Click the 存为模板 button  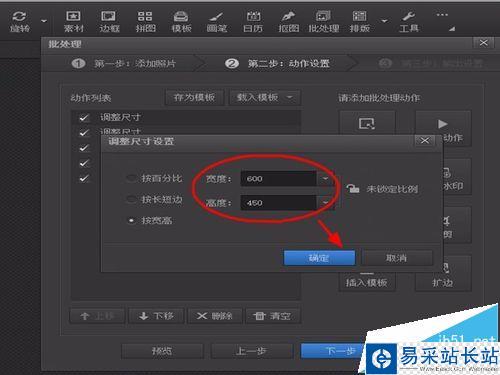tap(194, 97)
